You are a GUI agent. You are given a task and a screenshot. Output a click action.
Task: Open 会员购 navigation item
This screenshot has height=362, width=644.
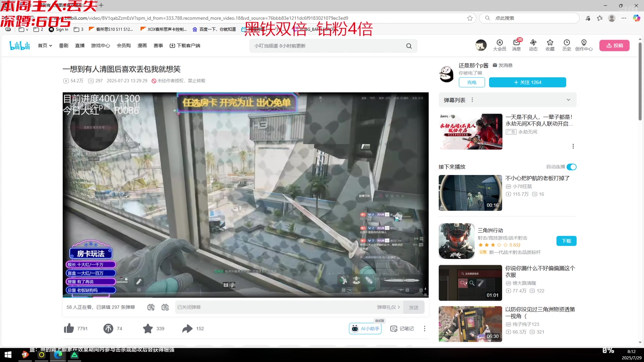point(123,46)
